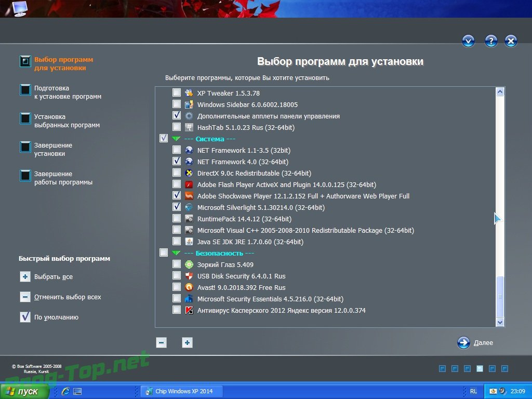Click the minus icon next to Отменить выбор всех
Screen dimensions: 532x399
25,297
